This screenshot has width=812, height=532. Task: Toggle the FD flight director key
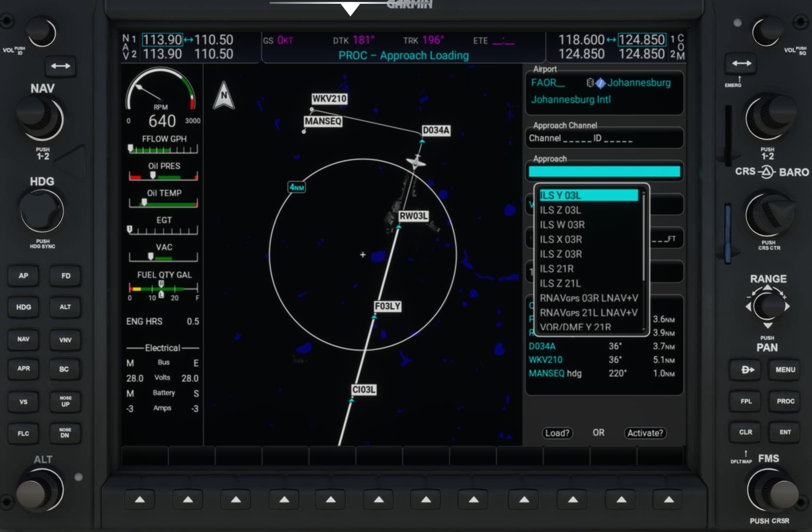66,275
